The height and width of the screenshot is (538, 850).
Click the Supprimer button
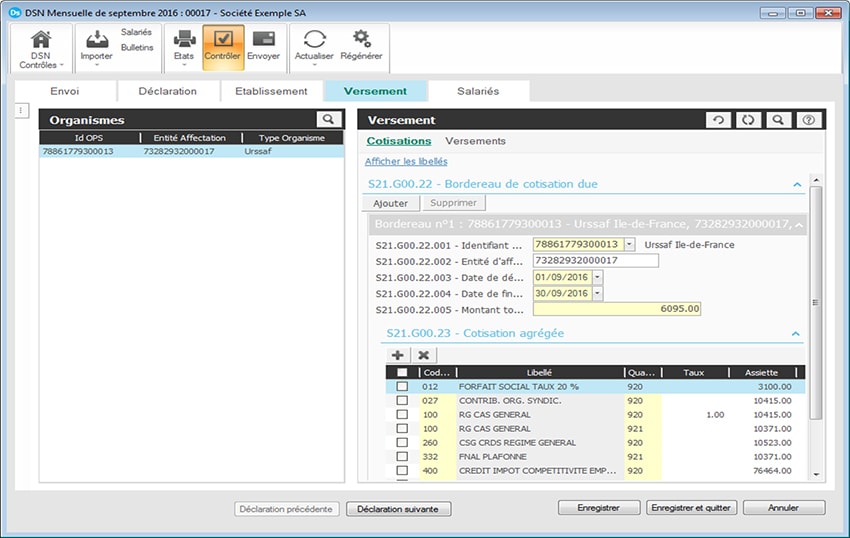(x=453, y=203)
